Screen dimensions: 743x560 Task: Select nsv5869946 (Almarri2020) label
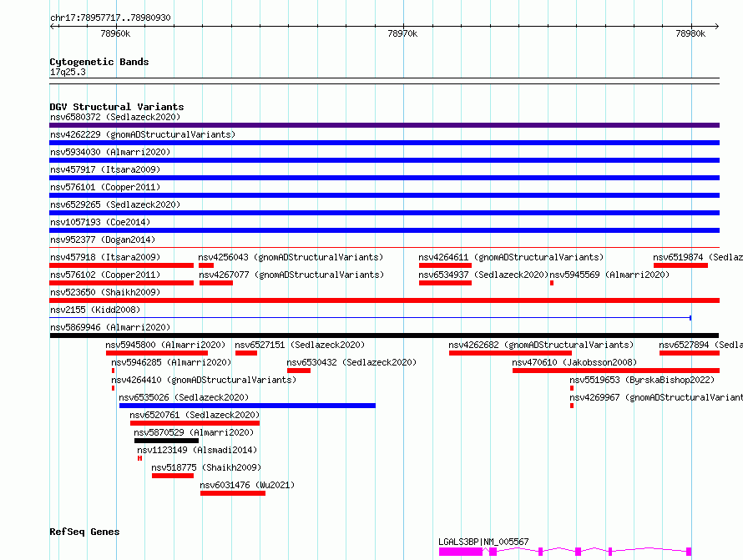(x=110, y=327)
